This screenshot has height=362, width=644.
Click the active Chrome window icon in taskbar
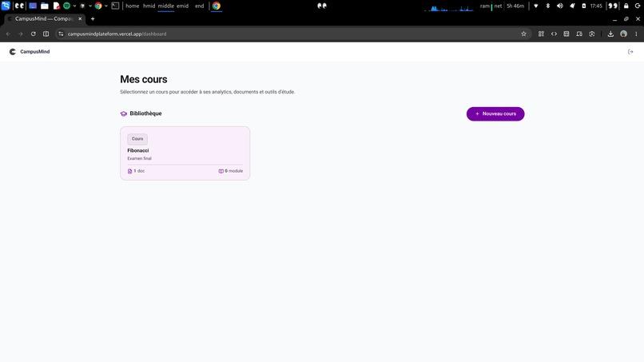click(217, 6)
